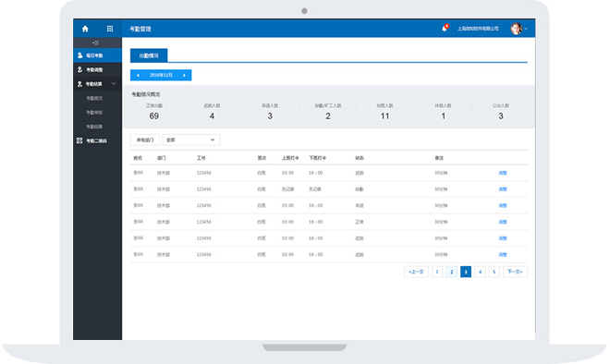Click the 考勤情况概览 section title
The image size is (610, 364).
pos(146,94)
